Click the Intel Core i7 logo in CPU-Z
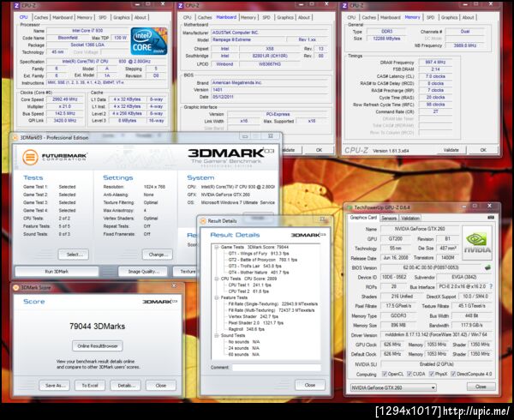514x420 pixels. [x=149, y=41]
